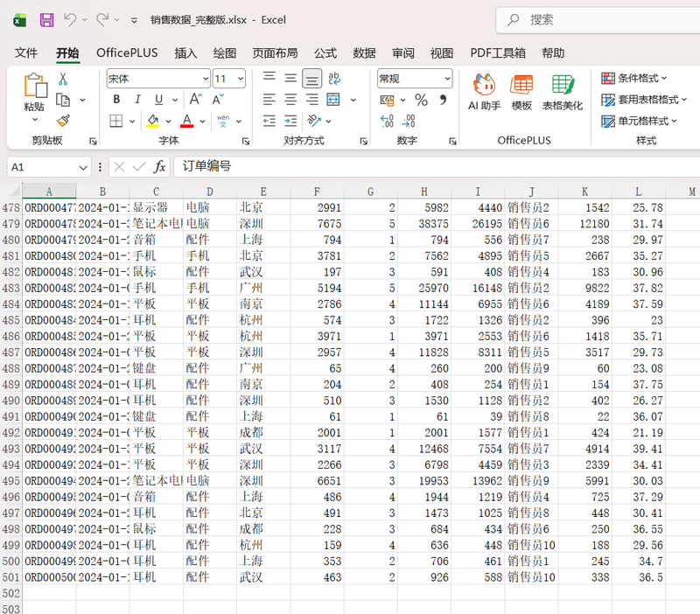Open the 文件 menu

click(x=26, y=53)
